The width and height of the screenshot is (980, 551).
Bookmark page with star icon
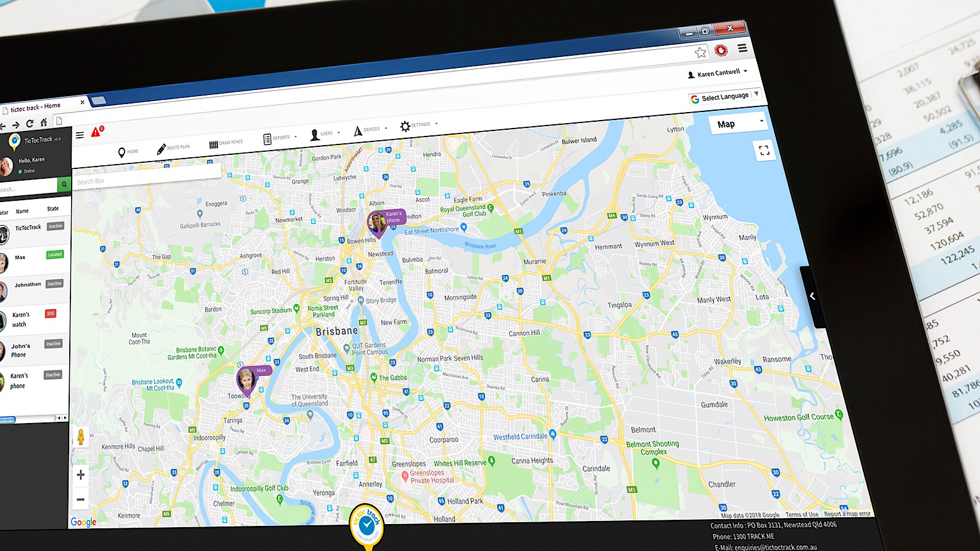pyautogui.click(x=701, y=53)
